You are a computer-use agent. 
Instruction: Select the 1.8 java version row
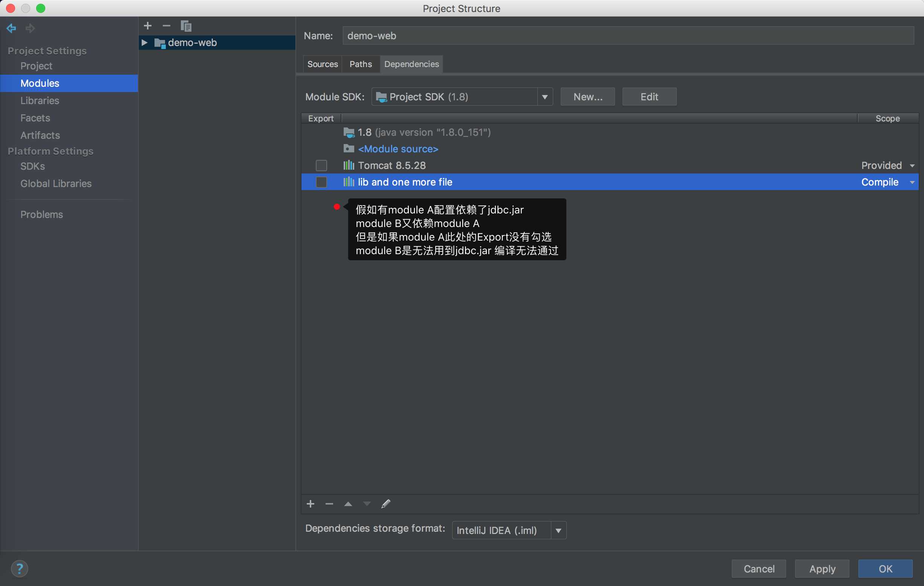click(610, 132)
